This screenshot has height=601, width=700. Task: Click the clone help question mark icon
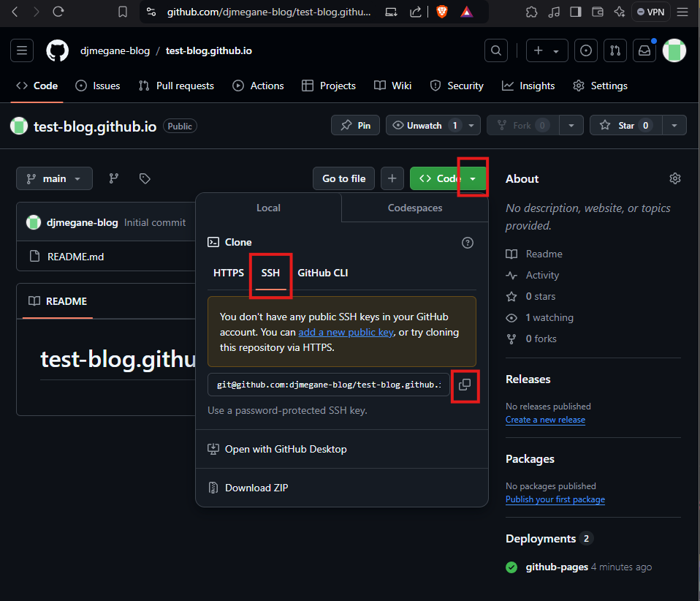point(468,243)
